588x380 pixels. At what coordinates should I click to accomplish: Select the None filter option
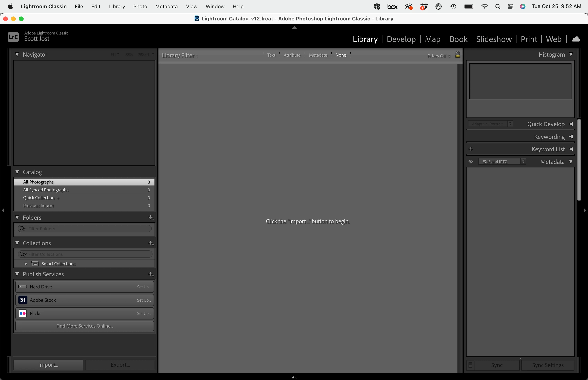[341, 55]
